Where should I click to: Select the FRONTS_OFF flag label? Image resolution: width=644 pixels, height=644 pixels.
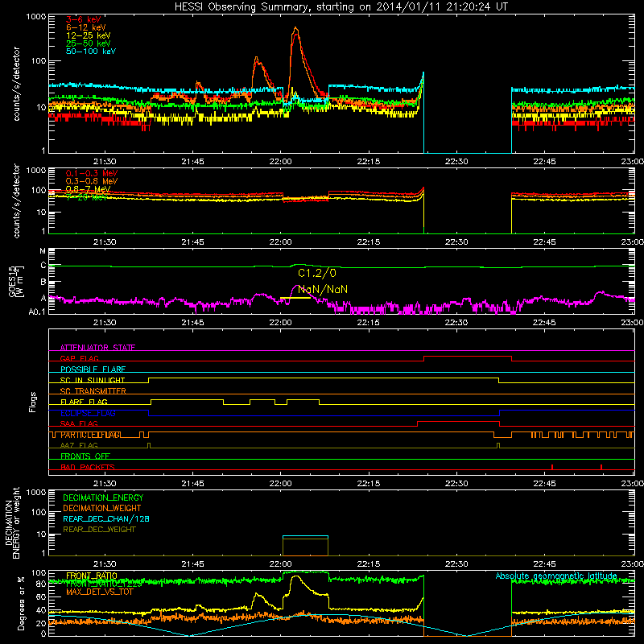pyautogui.click(x=85, y=456)
